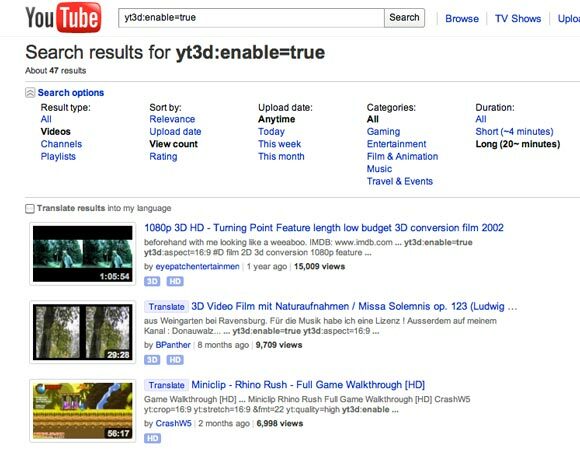Choose Short (~4 minutes) duration filter
This screenshot has width=580, height=457.
coord(515,132)
